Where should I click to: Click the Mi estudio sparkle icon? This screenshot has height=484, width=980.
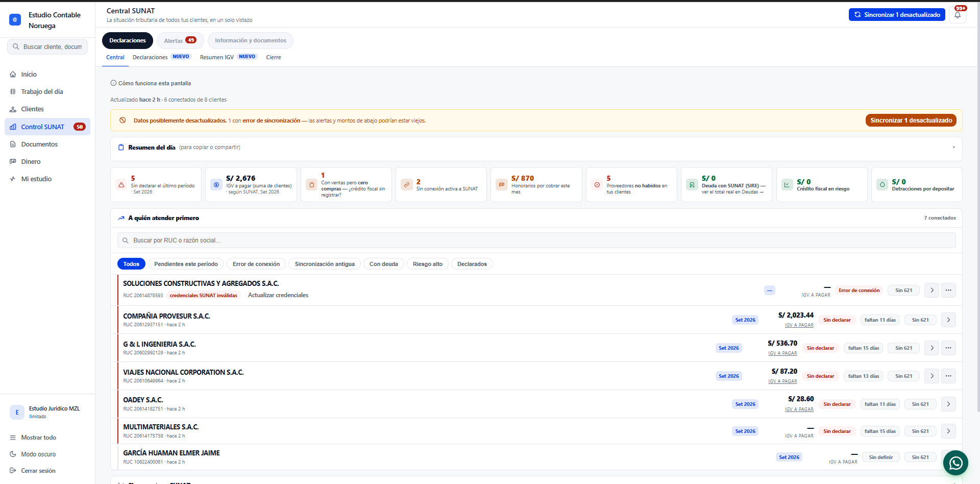[x=13, y=179]
